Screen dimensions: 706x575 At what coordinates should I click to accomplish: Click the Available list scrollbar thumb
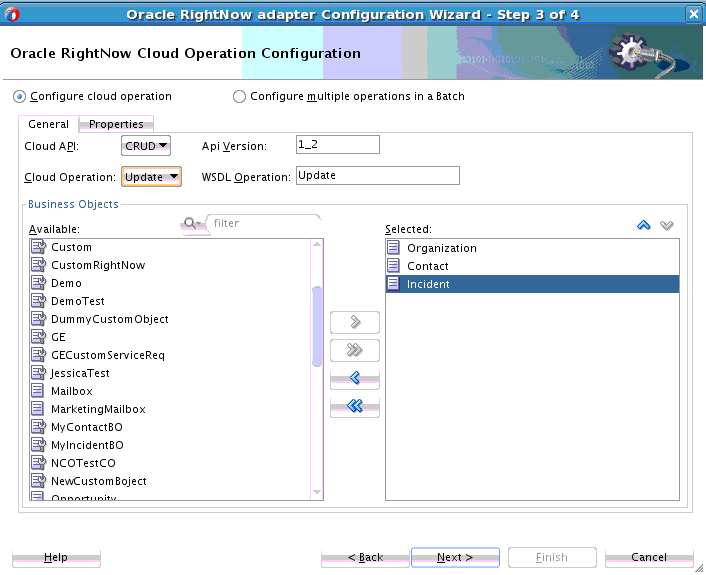coord(317,326)
